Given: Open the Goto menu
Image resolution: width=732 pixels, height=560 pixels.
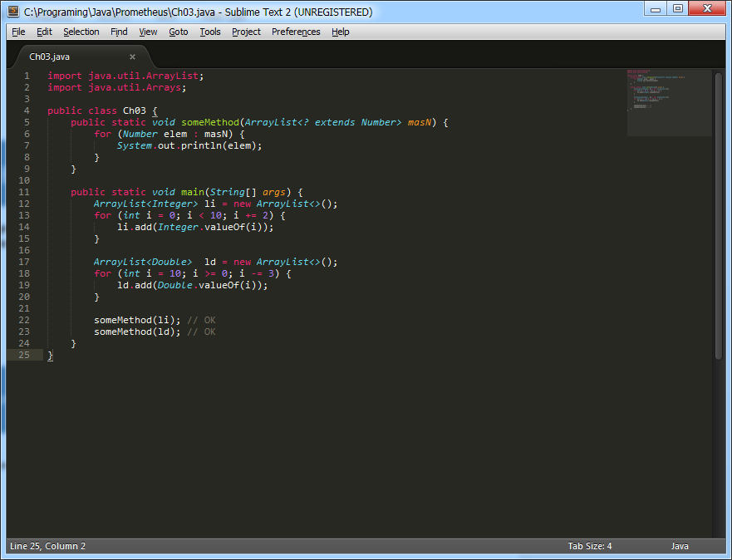Looking at the screenshot, I should tap(178, 32).
